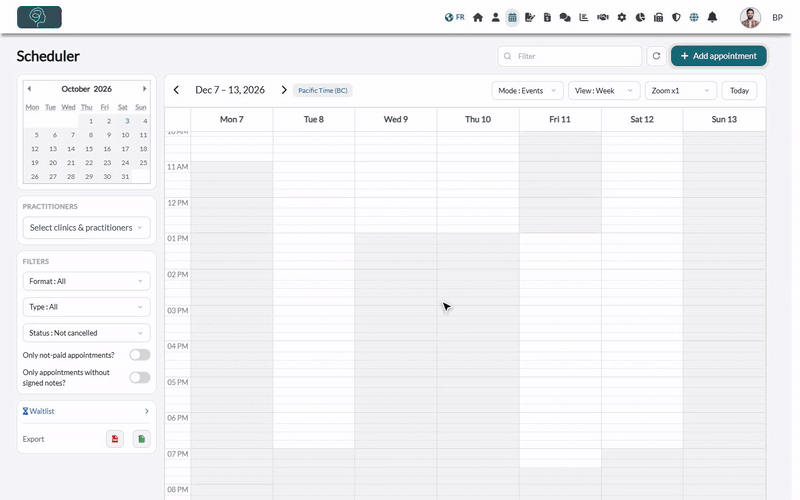
Task: Open the Mode: Events menu
Action: [x=528, y=91]
